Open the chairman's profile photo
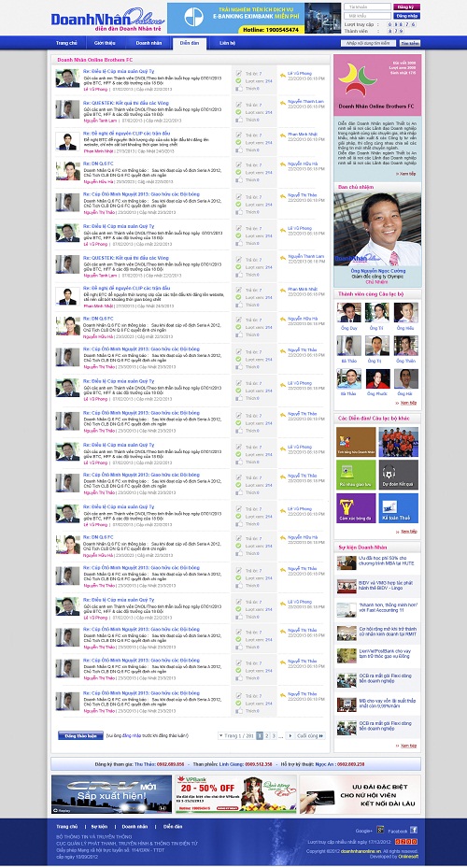Screen dimensions: 467x868 (x=377, y=229)
